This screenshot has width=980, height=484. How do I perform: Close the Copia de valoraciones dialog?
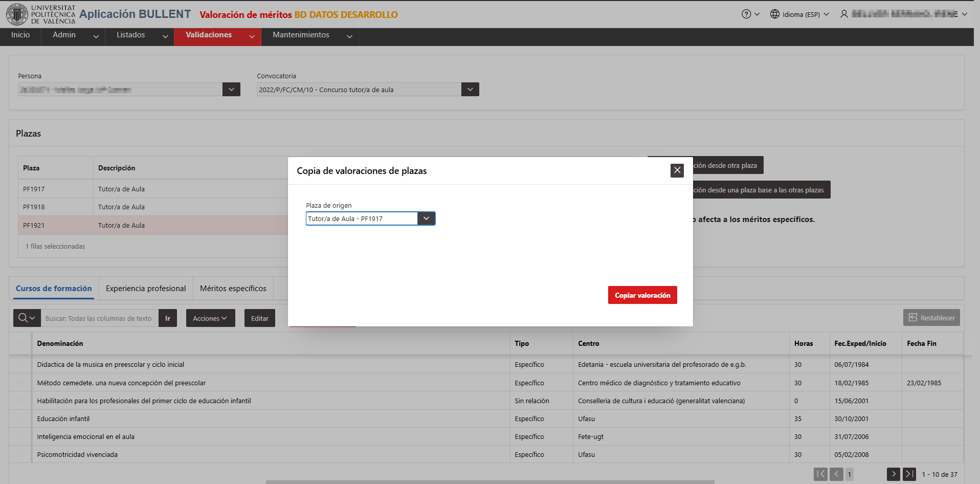click(x=677, y=170)
